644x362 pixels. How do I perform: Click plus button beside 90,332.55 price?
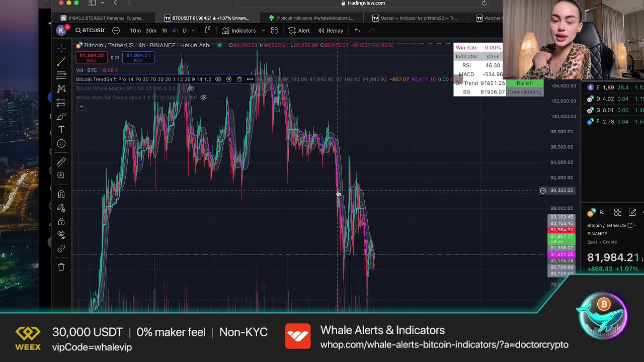(543, 191)
